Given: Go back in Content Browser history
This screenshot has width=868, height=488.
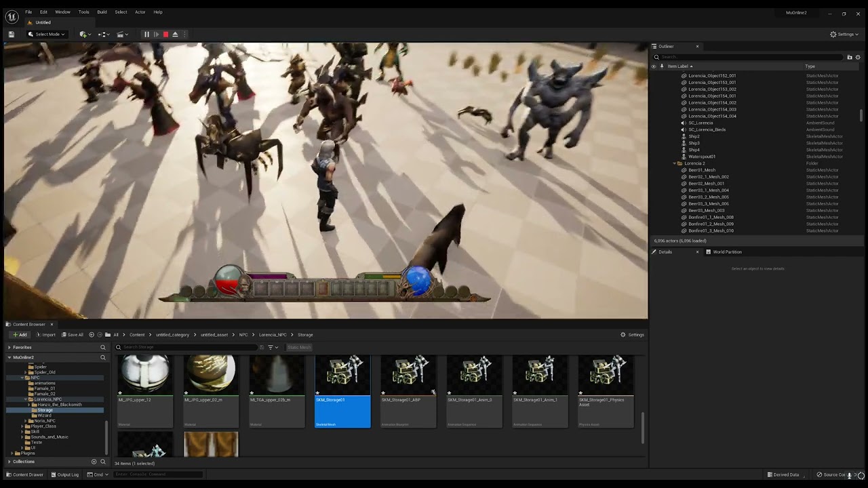Looking at the screenshot, I should click(92, 335).
